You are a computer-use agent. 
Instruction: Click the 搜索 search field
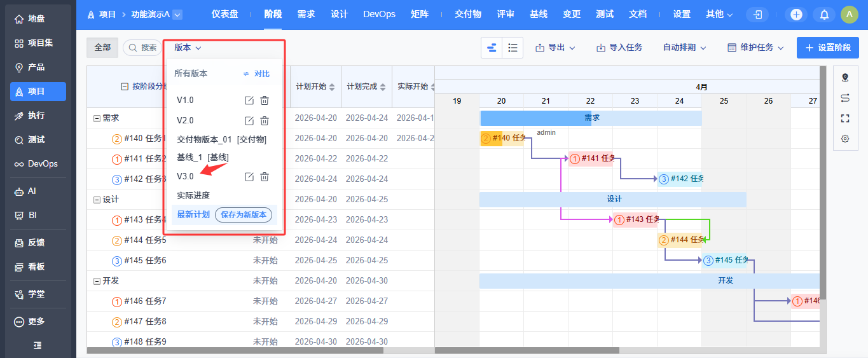coord(142,48)
